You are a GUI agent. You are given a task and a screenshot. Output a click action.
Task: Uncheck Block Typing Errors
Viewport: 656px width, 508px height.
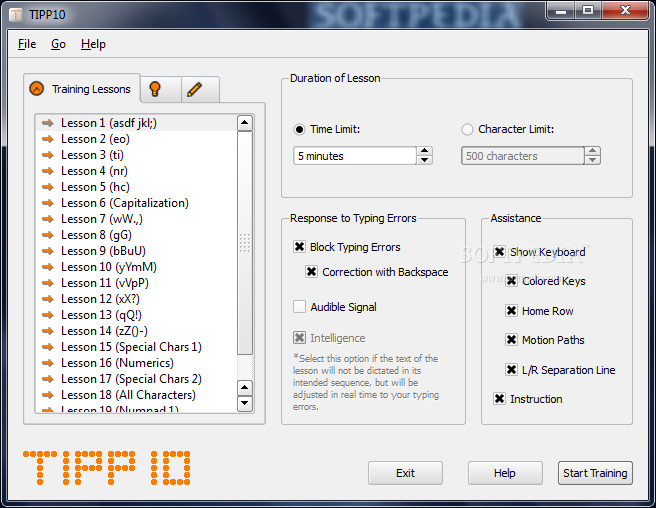[x=299, y=247]
